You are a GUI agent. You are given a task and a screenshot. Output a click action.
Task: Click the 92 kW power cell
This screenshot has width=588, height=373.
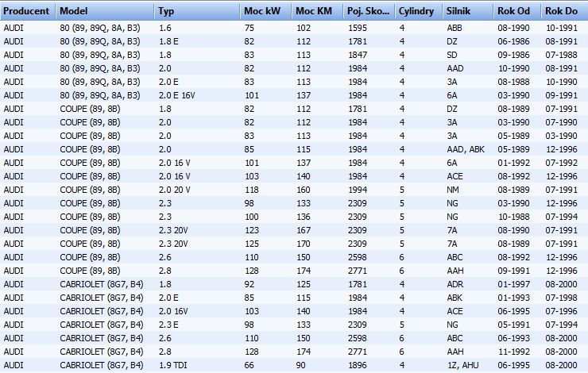tap(250, 284)
